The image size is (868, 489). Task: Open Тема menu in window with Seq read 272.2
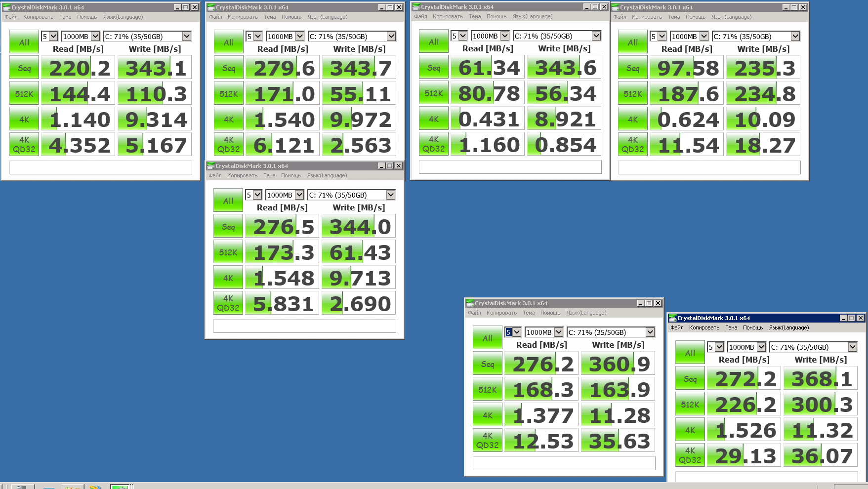click(731, 327)
